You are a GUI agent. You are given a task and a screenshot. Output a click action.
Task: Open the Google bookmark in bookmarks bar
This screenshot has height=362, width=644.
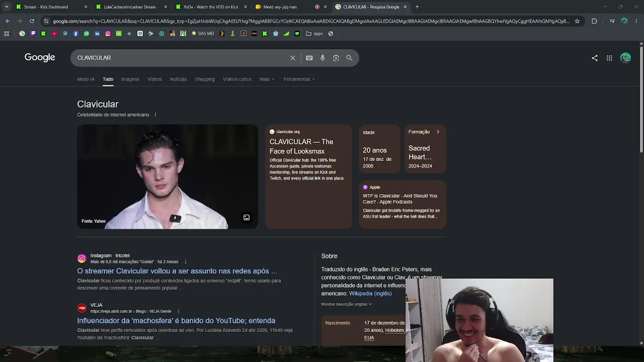(x=22, y=34)
